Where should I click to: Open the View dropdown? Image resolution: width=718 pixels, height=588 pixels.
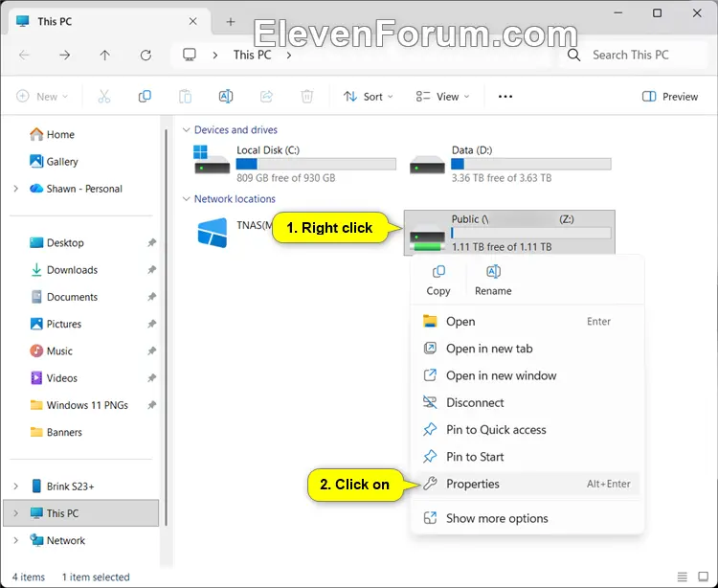(x=443, y=97)
